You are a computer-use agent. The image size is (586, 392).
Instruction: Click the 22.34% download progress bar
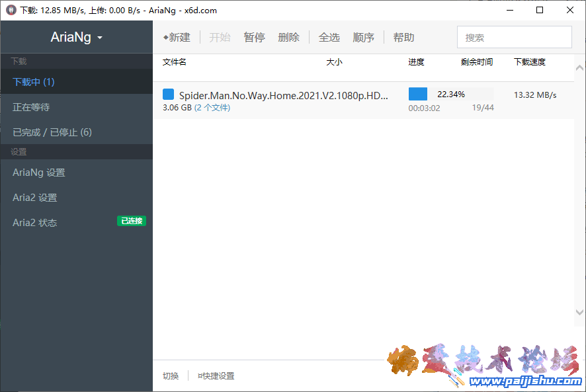[x=450, y=95]
